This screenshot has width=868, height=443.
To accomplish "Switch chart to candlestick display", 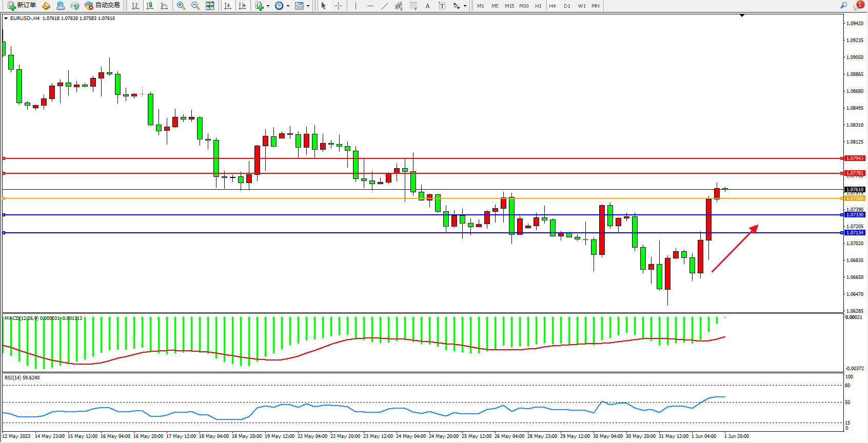I will point(150,6).
